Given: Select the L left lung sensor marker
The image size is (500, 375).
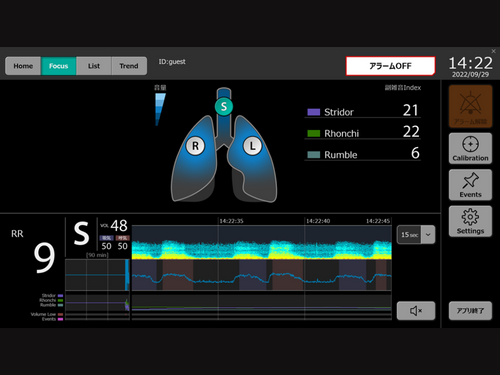Looking at the screenshot, I should point(252,146).
